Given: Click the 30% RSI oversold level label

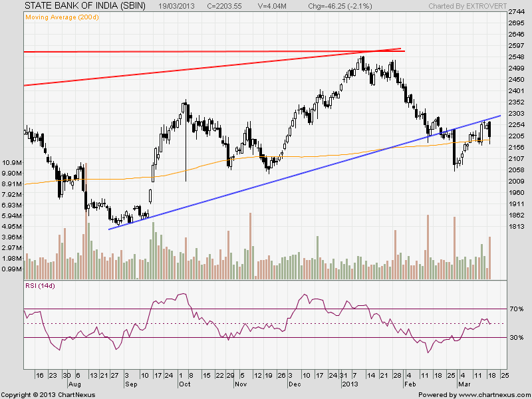Looking at the screenshot, I should pyautogui.click(x=516, y=338).
